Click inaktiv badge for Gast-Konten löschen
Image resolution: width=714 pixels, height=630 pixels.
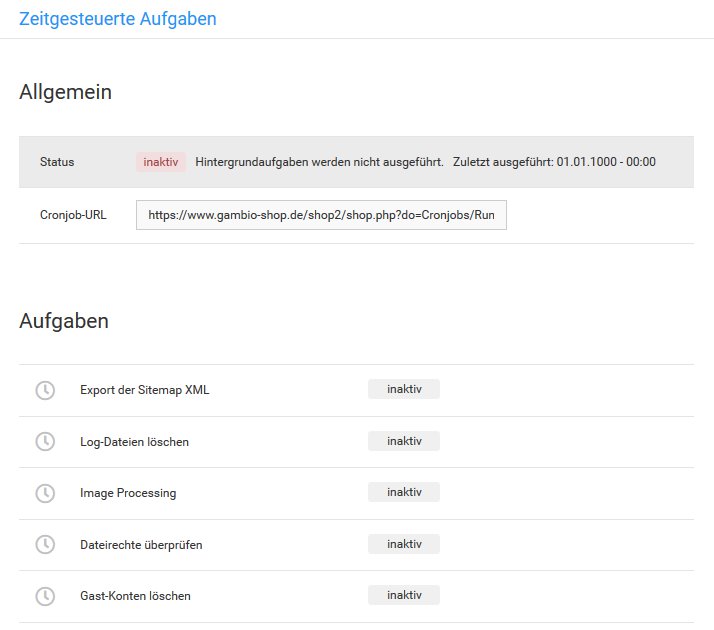point(404,595)
